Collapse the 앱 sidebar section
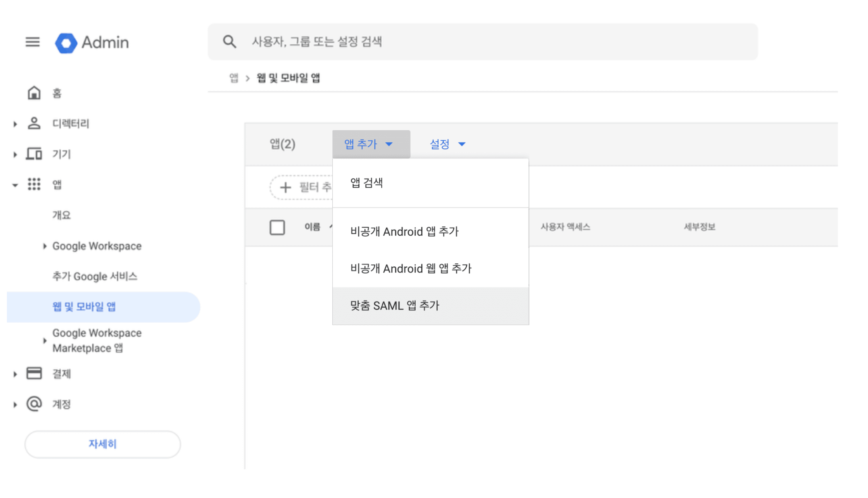The image size is (868, 498). tap(15, 185)
